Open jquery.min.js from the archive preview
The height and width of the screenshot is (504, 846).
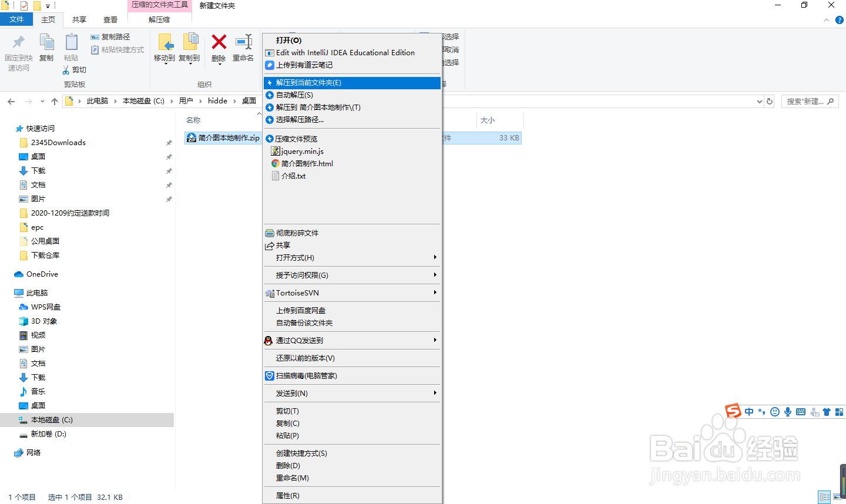(303, 151)
